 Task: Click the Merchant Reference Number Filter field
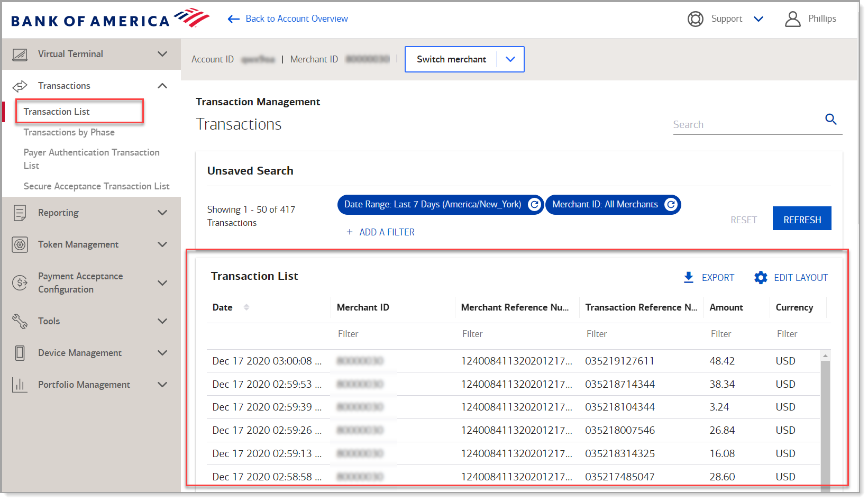point(517,334)
